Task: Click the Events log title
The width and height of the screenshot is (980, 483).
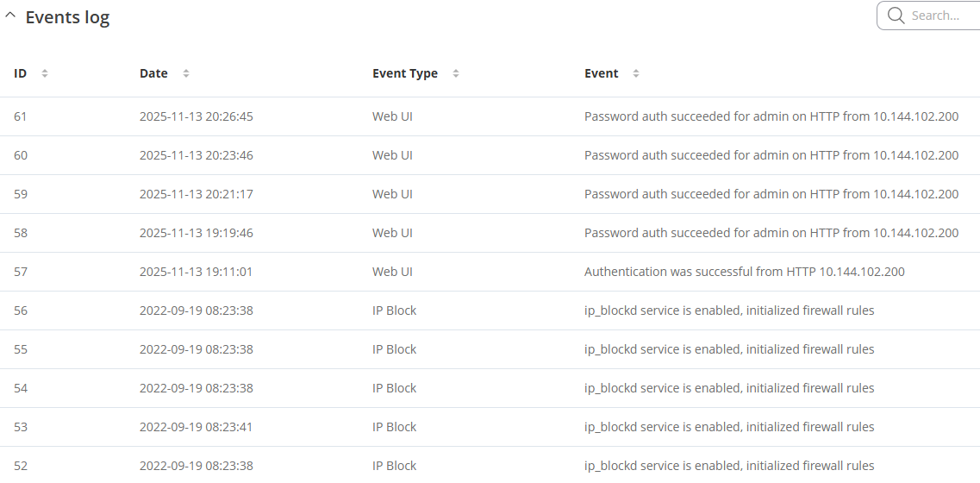Action: 67,17
